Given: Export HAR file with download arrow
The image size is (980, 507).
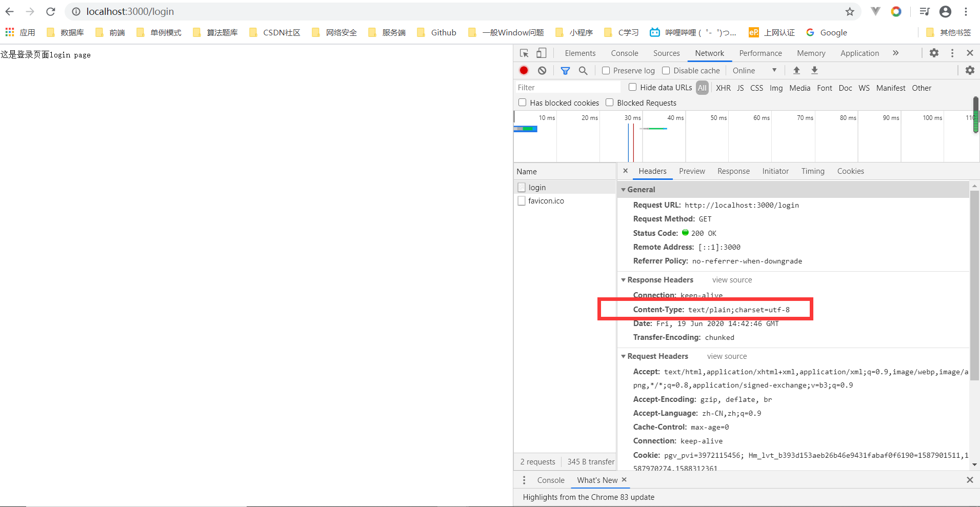Looking at the screenshot, I should [814, 70].
